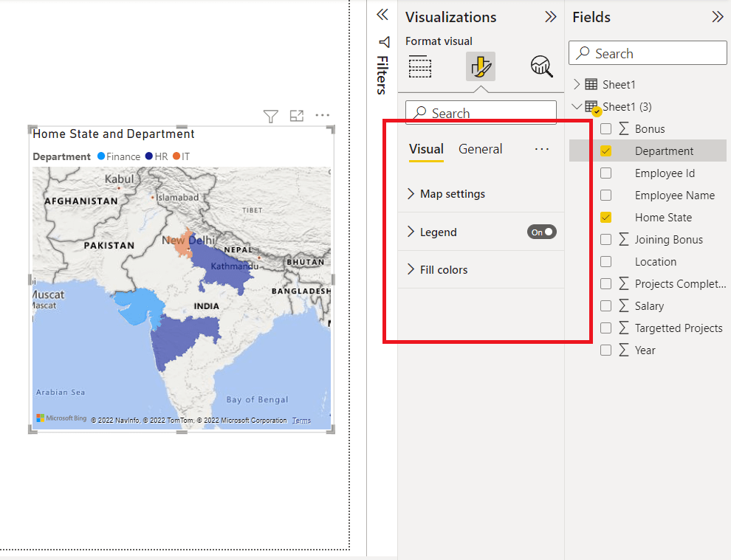Open the Analytics magnifier icon
The image size is (731, 560).
point(541,67)
